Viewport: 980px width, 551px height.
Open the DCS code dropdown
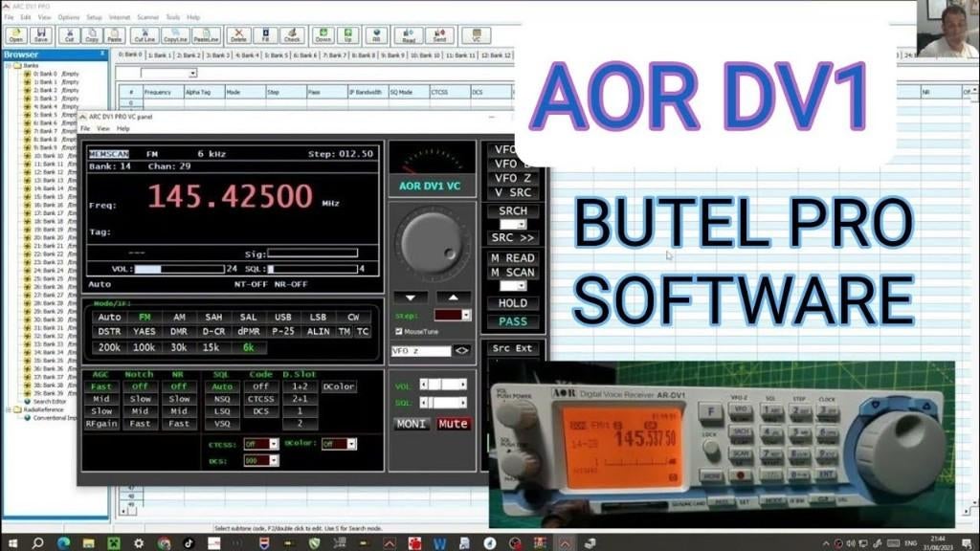coord(273,460)
